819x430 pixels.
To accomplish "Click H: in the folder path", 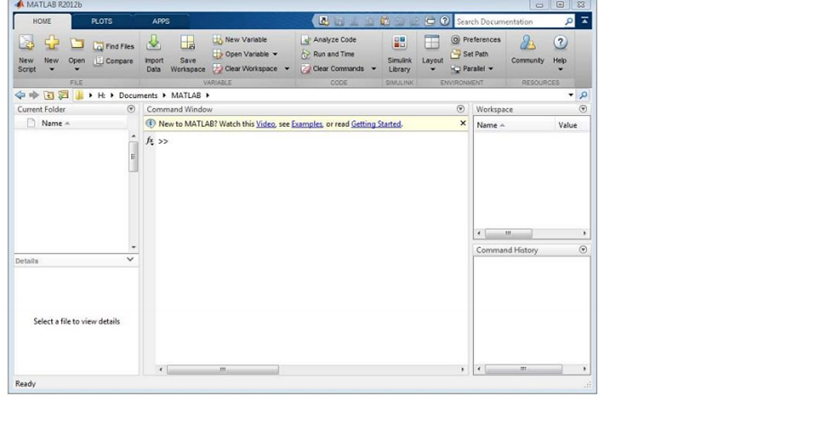I will click(101, 96).
